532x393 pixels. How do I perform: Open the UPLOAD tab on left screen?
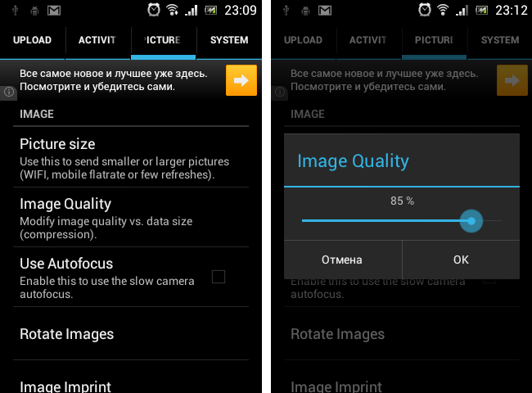32,40
